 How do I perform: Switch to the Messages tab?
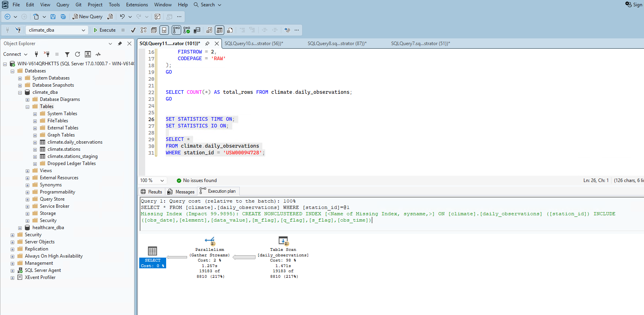pos(181,192)
